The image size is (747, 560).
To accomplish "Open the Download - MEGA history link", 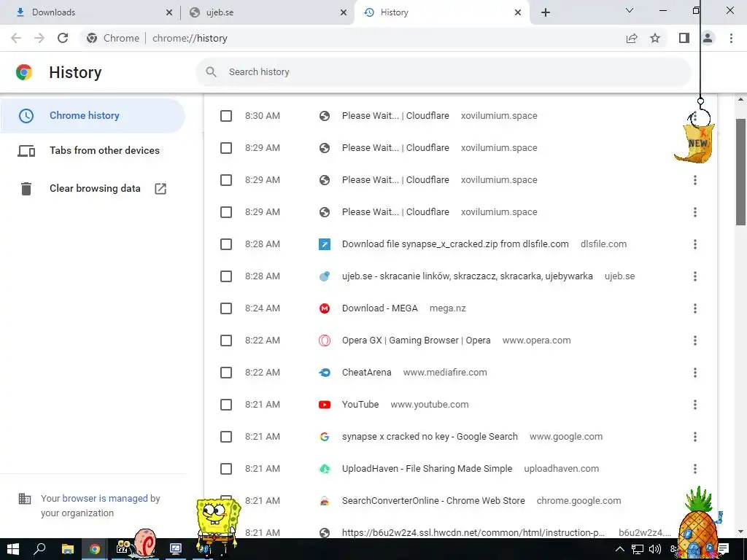I will click(x=379, y=308).
